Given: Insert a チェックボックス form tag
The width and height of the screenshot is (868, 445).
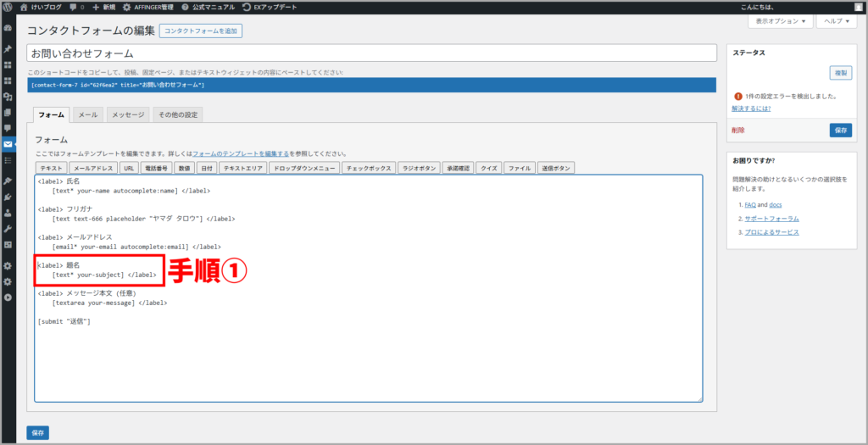Looking at the screenshot, I should (369, 168).
